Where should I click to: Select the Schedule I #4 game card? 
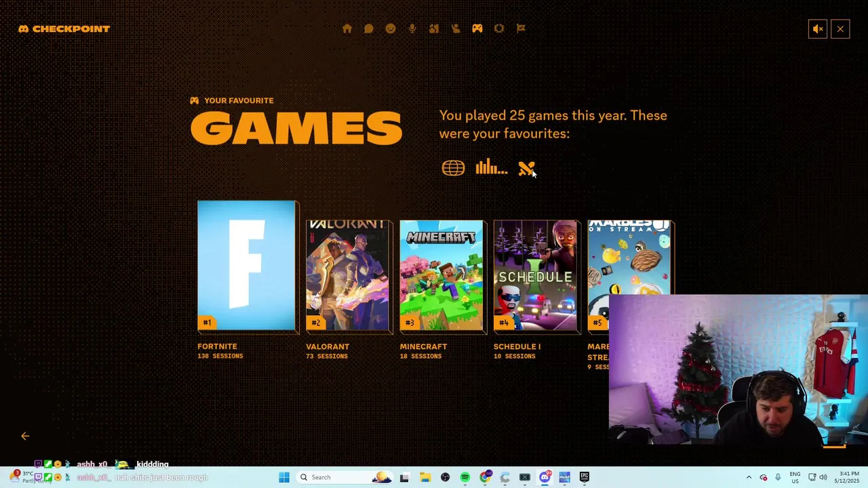tap(536, 276)
